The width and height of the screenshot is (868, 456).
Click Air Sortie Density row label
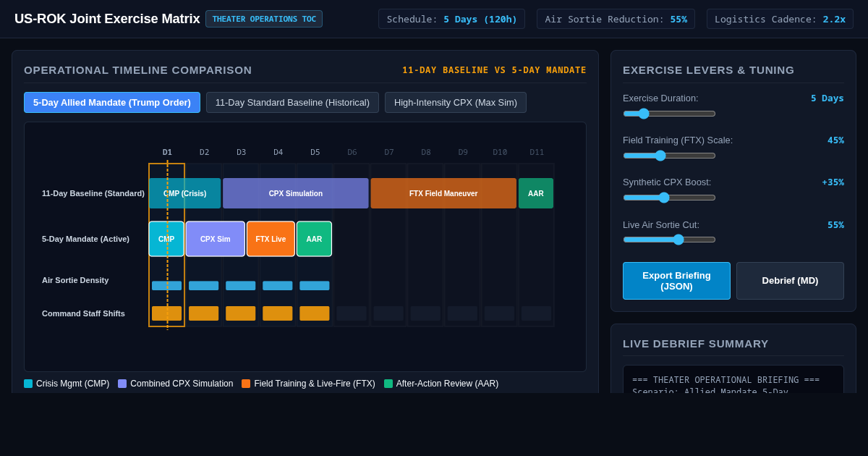75,280
